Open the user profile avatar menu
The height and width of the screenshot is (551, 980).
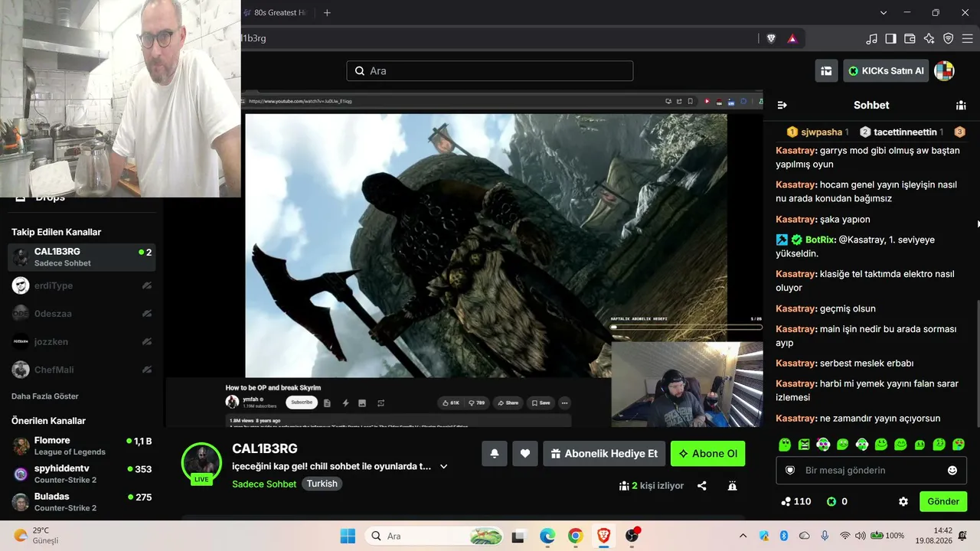click(944, 70)
